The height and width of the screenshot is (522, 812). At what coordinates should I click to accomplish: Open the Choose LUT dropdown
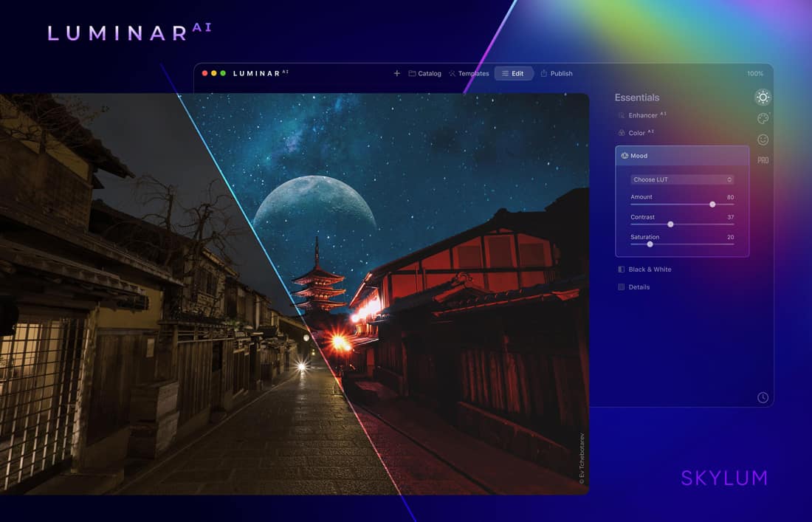coord(682,179)
